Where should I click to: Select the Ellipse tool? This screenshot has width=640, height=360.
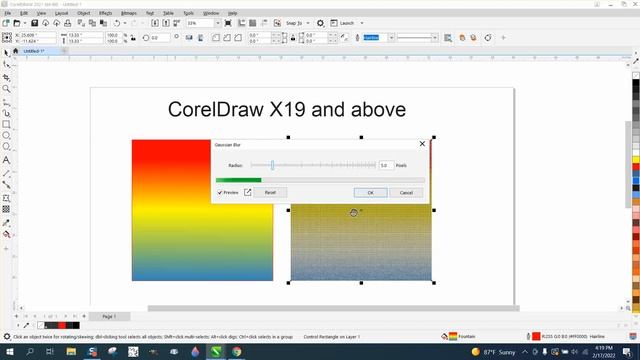(x=7, y=135)
